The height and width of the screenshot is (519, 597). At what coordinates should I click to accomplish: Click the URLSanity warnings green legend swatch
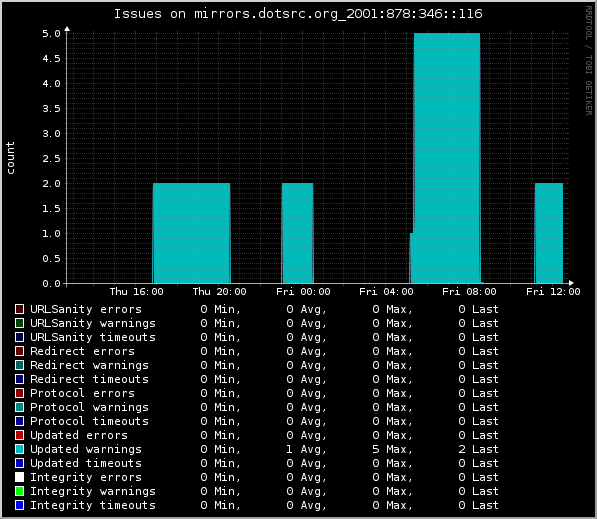[x=19, y=323]
